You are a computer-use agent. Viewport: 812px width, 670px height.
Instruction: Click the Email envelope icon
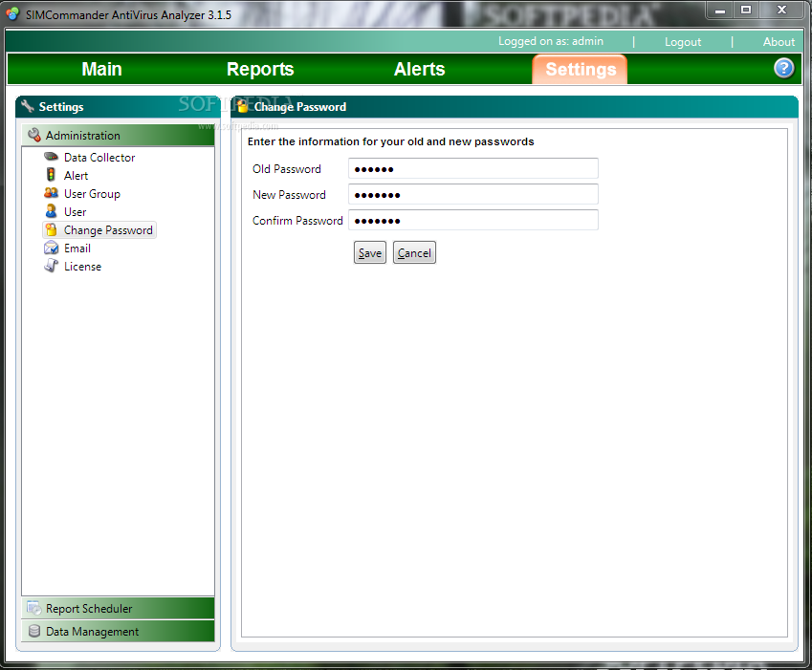[51, 248]
